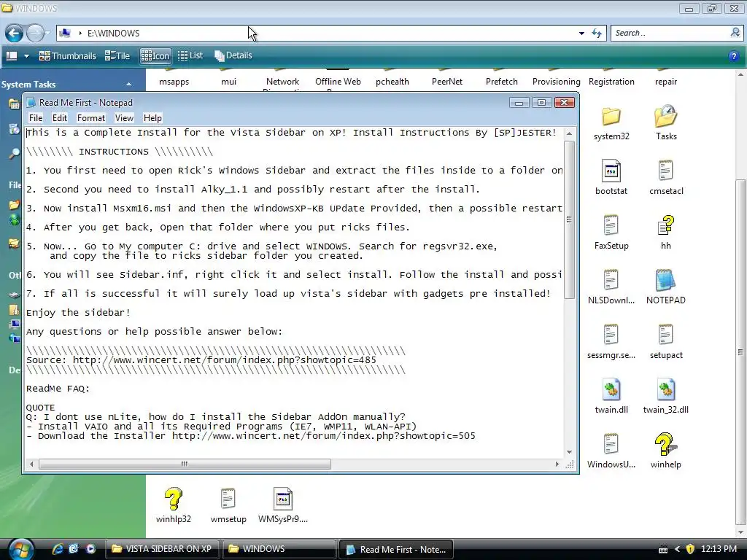This screenshot has width=747, height=560.
Task: Click the Notepad scroll right arrow
Action: click(557, 464)
